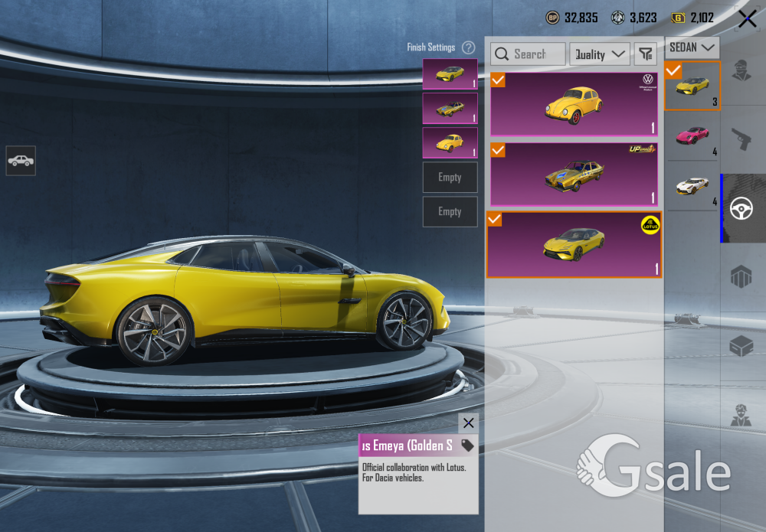The image size is (766, 532).
Task: Click the tag icon in skin info popup
Action: pos(467,446)
